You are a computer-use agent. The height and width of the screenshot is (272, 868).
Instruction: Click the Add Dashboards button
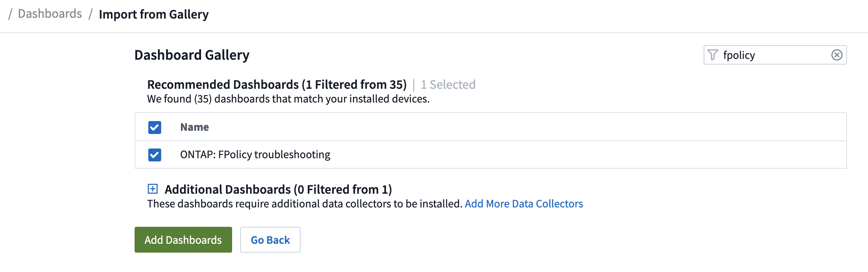(x=183, y=240)
